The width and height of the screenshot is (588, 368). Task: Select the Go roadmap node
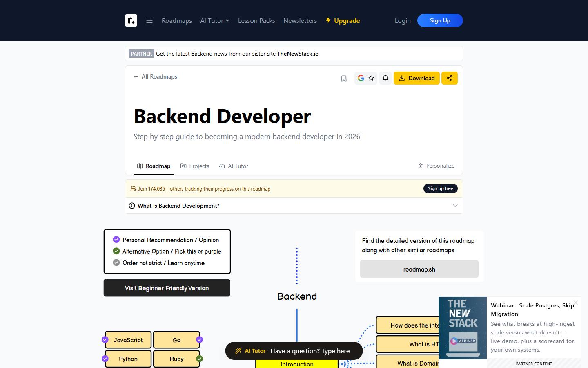tap(176, 340)
